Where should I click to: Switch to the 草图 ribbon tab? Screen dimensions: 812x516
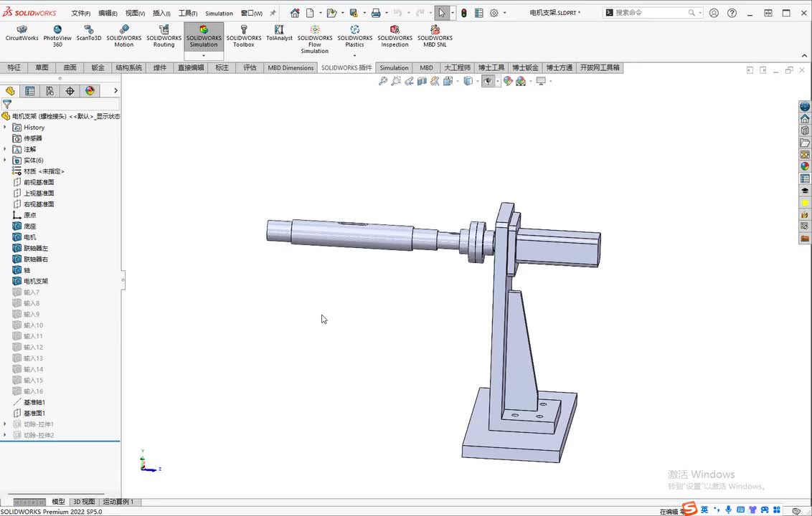(x=42, y=67)
